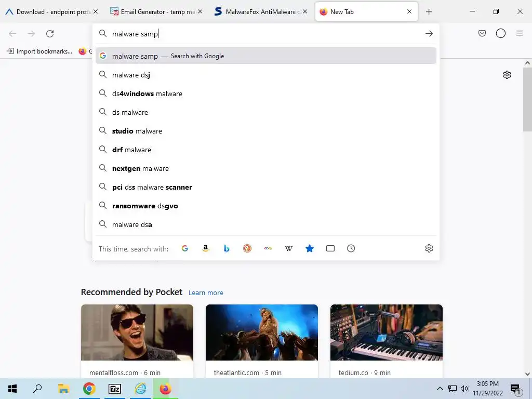The width and height of the screenshot is (532, 399).
Task: Select suggestion 'nextgen malware'
Action: pyautogui.click(x=265, y=168)
